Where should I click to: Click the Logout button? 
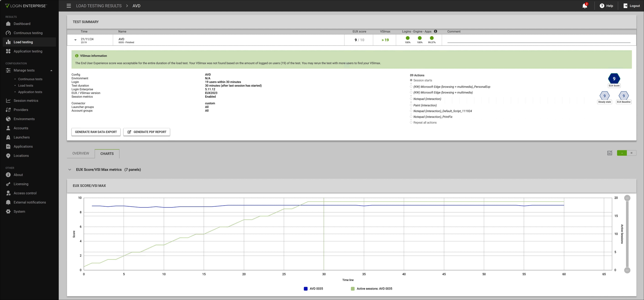[x=631, y=6]
